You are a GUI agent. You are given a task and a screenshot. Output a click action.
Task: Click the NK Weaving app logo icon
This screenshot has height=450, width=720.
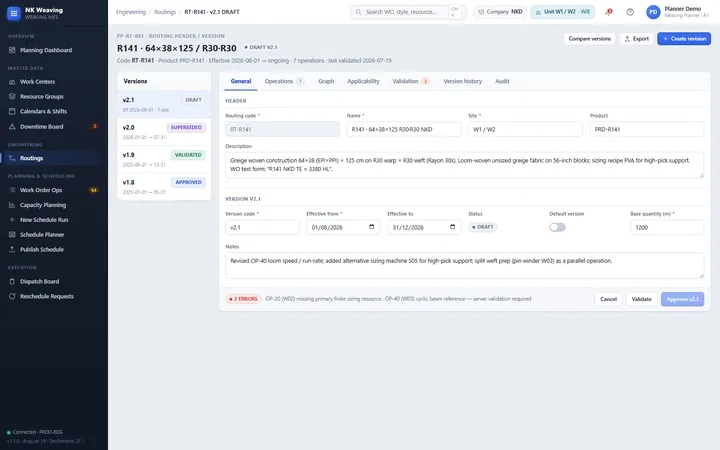14,13
